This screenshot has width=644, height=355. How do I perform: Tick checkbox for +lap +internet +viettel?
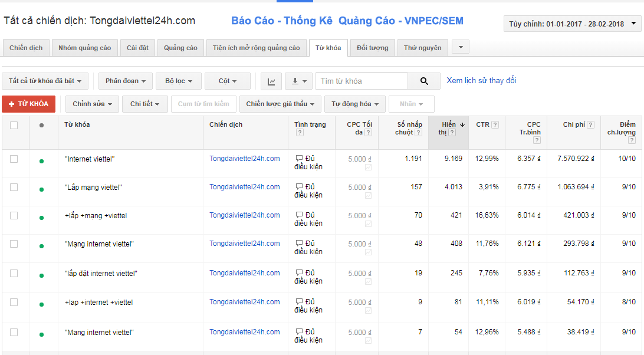(x=14, y=302)
